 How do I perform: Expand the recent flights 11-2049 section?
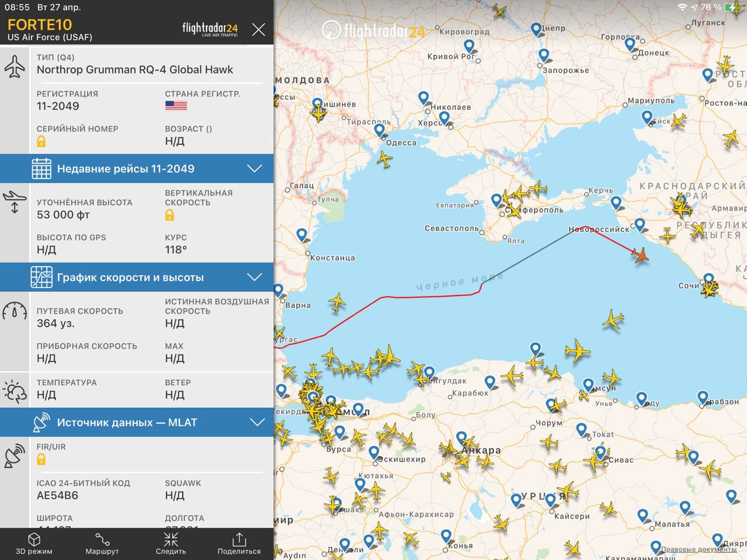137,169
